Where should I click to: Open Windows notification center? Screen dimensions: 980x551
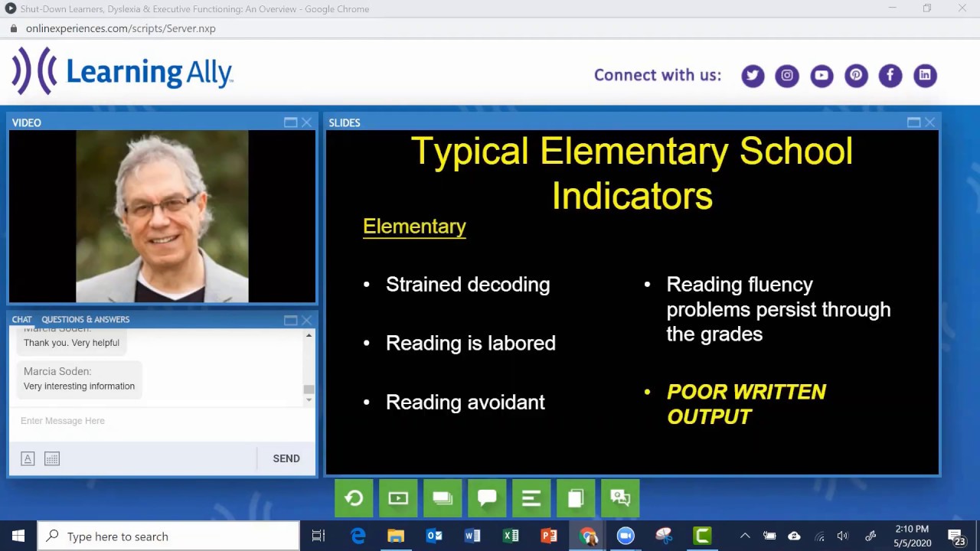(957, 536)
